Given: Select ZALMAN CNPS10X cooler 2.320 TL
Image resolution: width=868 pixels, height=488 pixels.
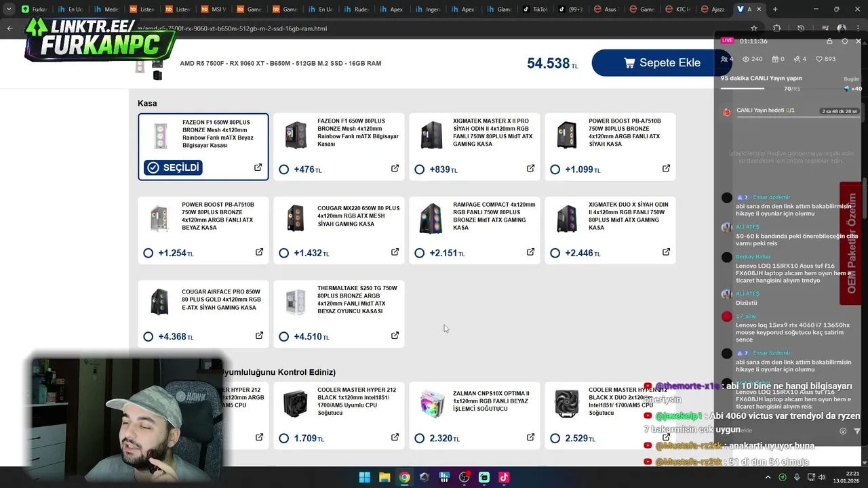Looking at the screenshot, I should 419,439.
